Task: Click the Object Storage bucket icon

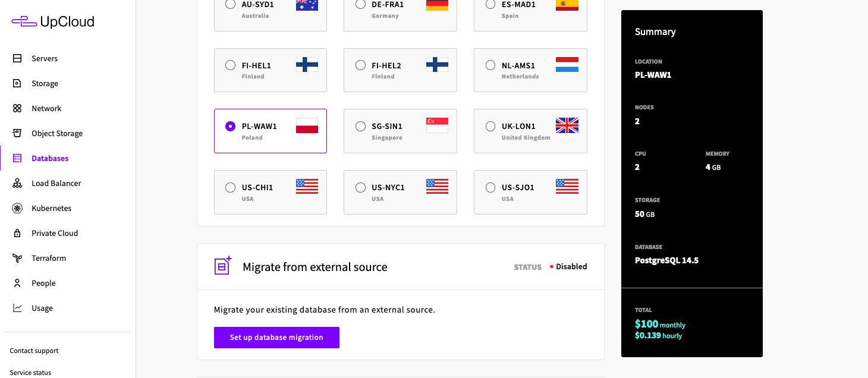Action: pyautogui.click(x=17, y=133)
